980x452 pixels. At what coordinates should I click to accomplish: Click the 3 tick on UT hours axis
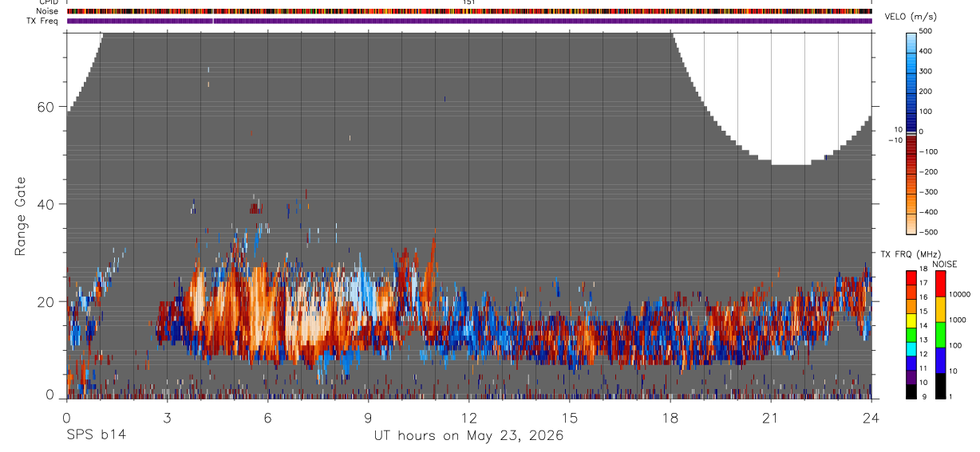coord(168,417)
